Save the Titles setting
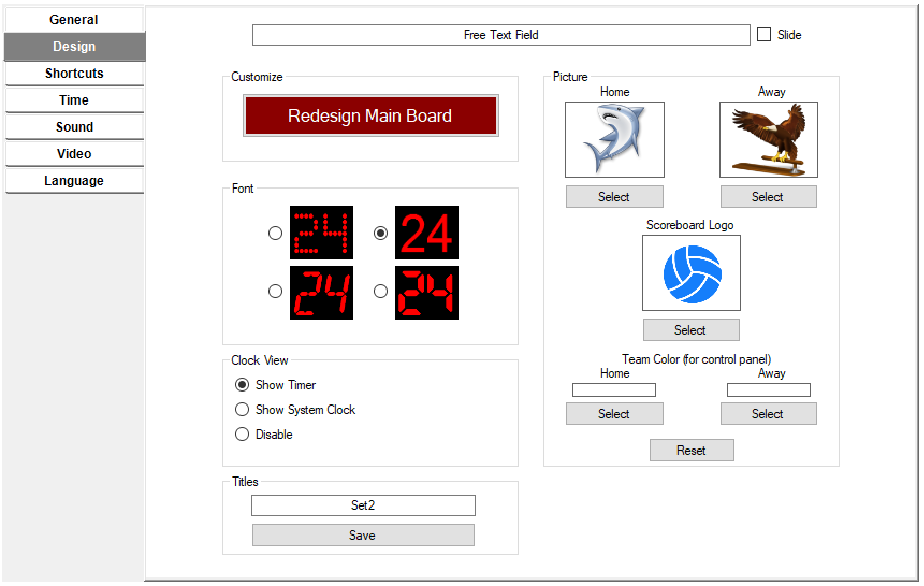924x586 pixels. point(363,536)
